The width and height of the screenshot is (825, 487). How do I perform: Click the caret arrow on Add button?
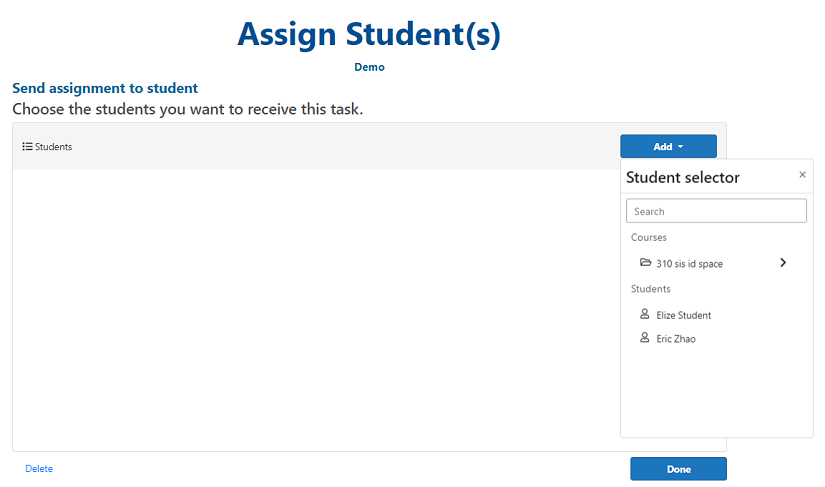[x=680, y=147]
